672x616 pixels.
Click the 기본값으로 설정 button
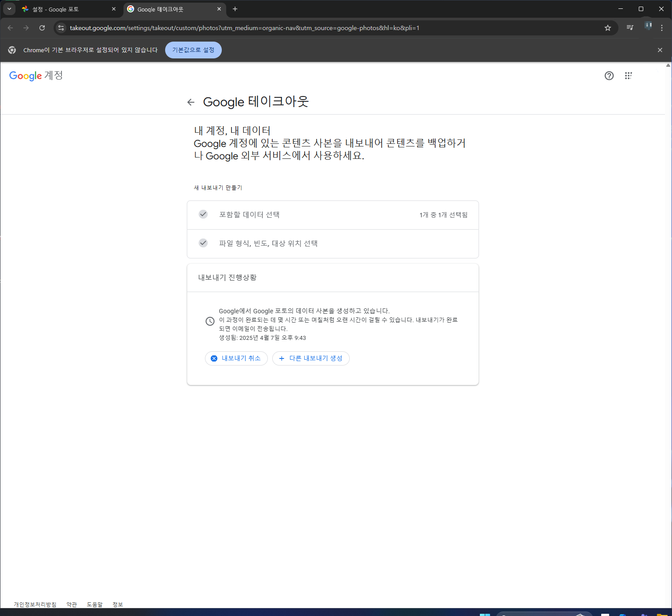pyautogui.click(x=193, y=50)
